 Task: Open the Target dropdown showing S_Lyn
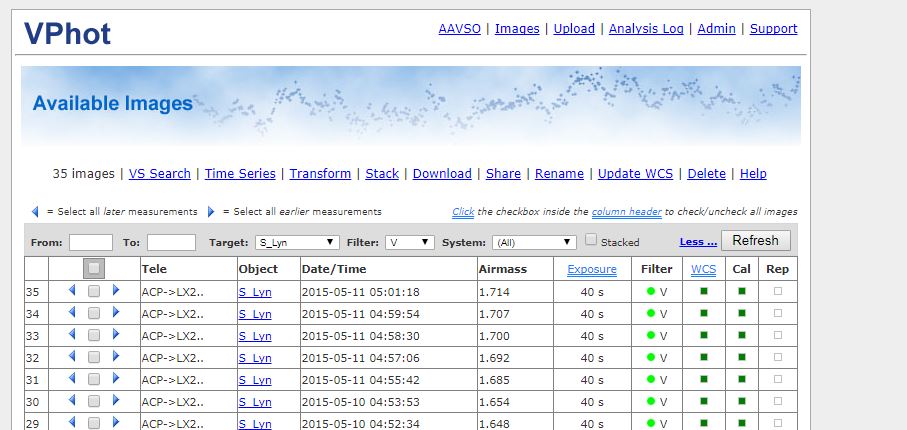(x=297, y=242)
